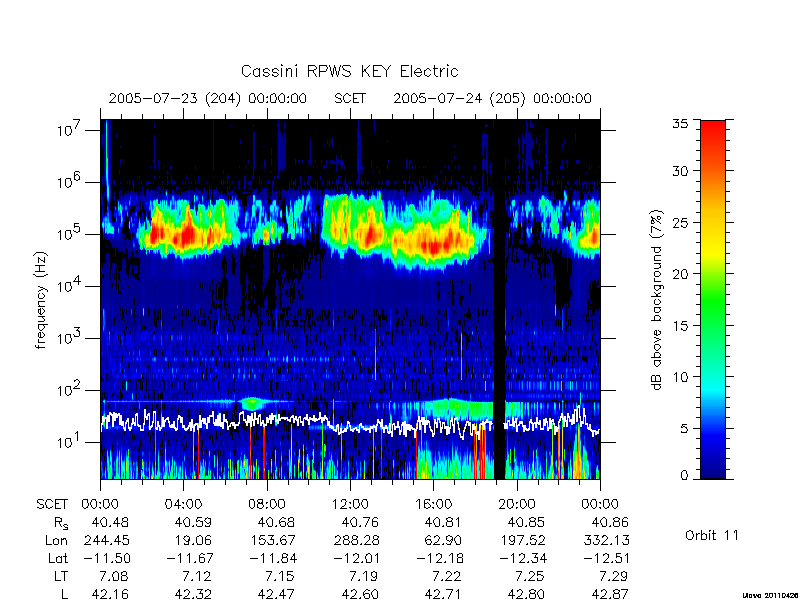800x600 pixels.
Task: Click the Rs row label
Action: click(61, 523)
